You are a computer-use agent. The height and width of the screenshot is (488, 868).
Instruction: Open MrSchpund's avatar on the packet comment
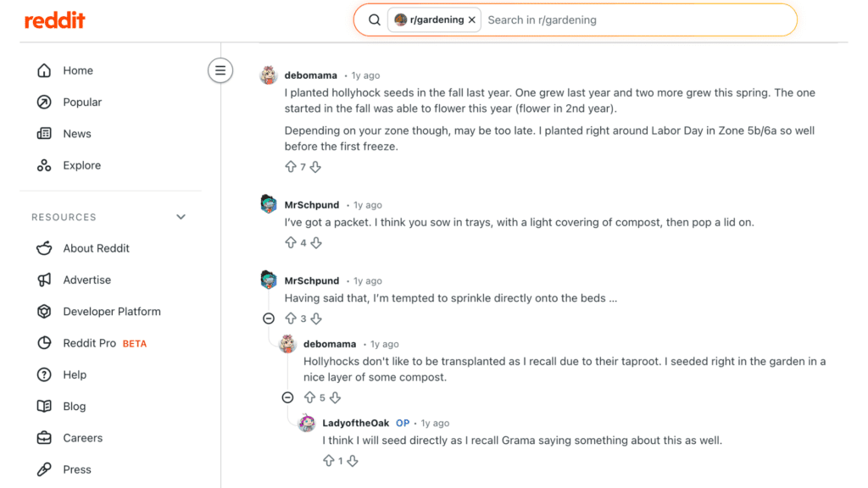click(269, 204)
